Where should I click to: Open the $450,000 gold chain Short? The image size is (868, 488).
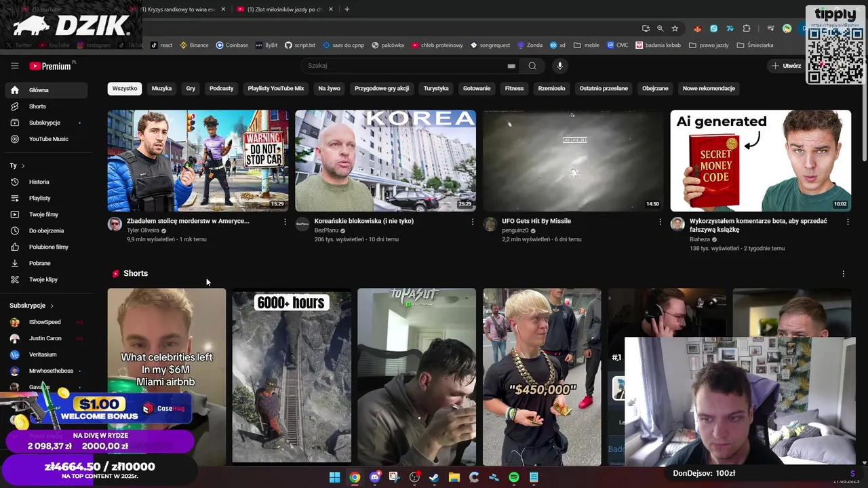(542, 376)
